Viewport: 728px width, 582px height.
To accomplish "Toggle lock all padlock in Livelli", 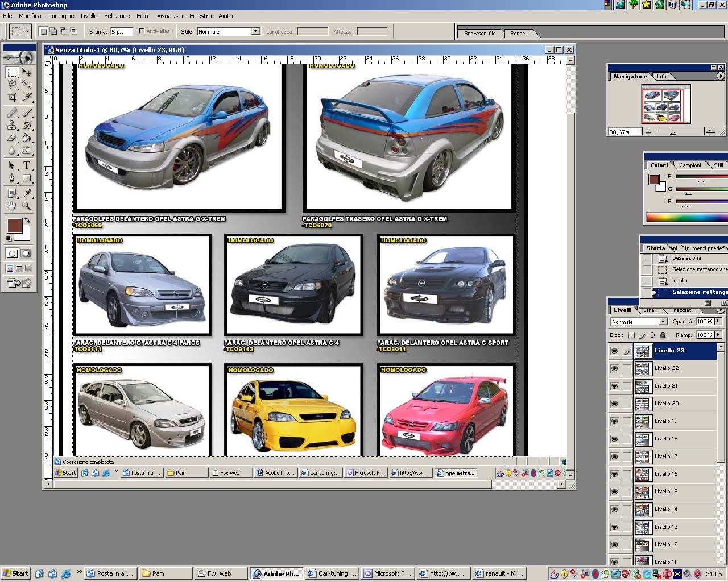I will click(663, 335).
